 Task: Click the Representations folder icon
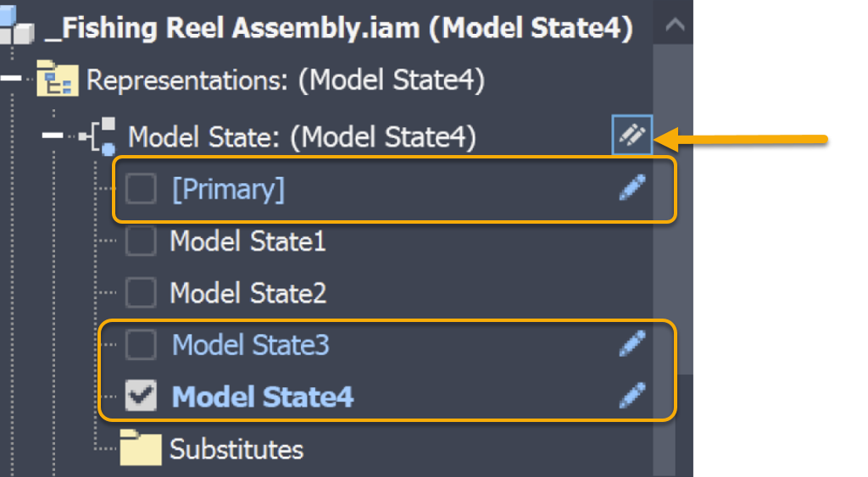(54, 80)
